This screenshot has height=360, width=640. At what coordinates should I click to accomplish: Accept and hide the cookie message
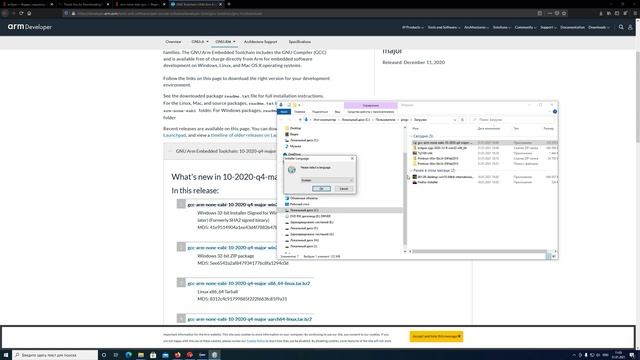(436, 336)
